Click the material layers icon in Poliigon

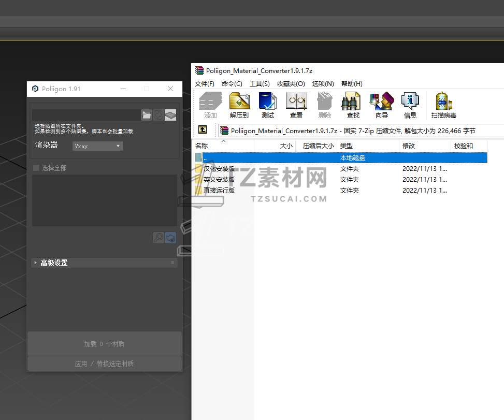click(x=170, y=115)
